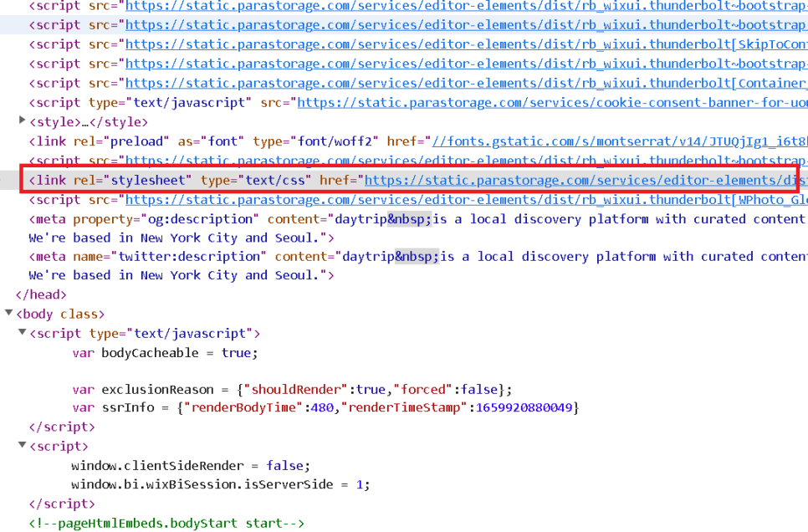Click the var bodyCacheable = true line
This screenshot has height=532, width=808.
tap(165, 353)
